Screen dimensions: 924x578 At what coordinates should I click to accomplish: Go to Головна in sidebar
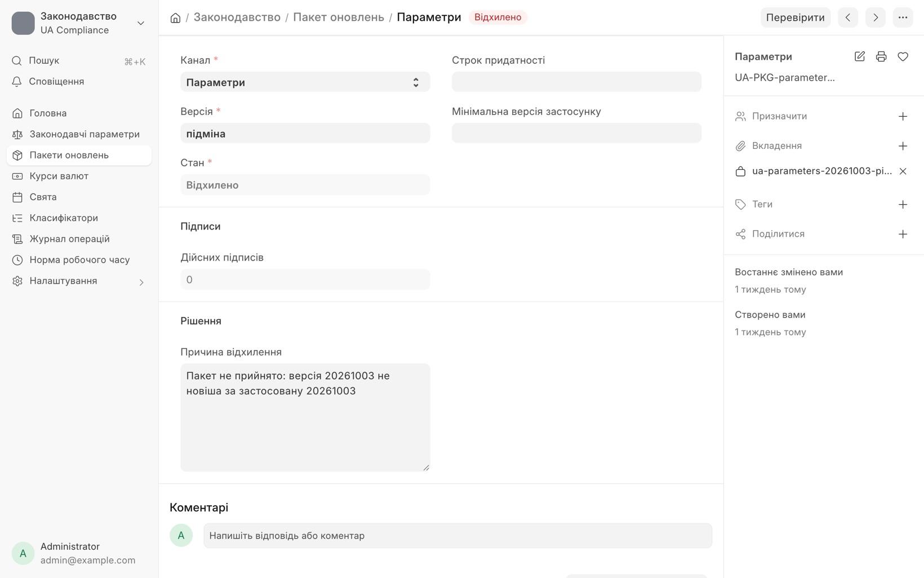[79, 113]
